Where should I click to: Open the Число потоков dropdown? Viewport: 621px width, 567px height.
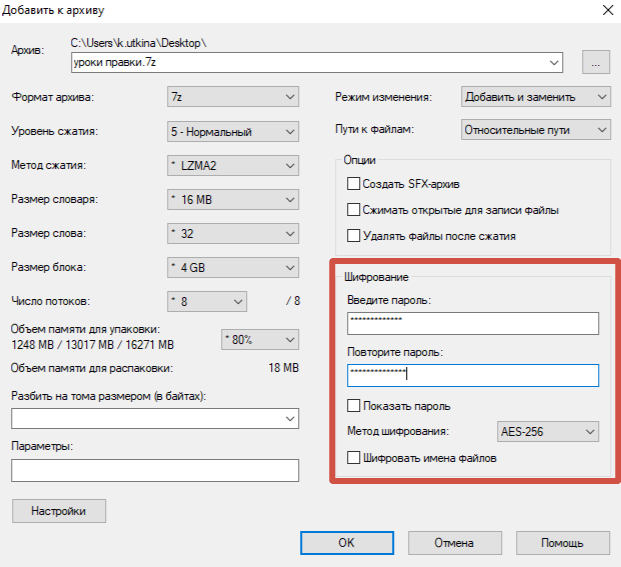pyautogui.click(x=206, y=301)
